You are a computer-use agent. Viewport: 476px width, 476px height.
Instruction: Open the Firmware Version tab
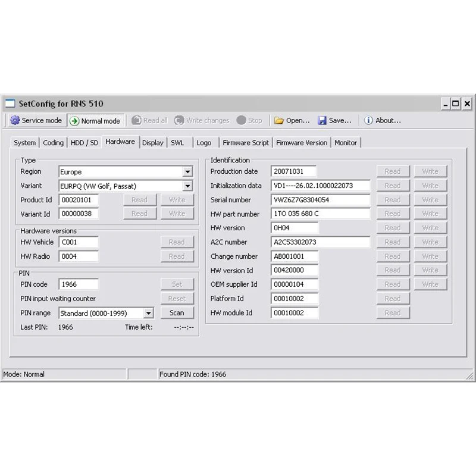[x=302, y=142]
